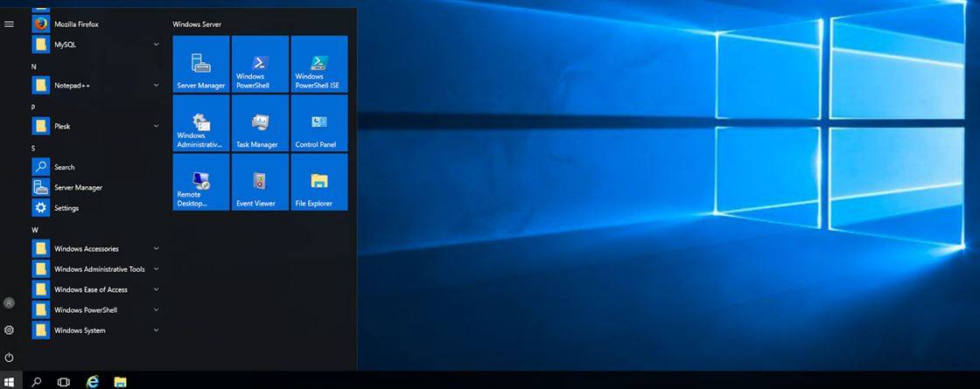Expand the Windows System folder chevron
The width and height of the screenshot is (980, 389).
click(x=157, y=330)
